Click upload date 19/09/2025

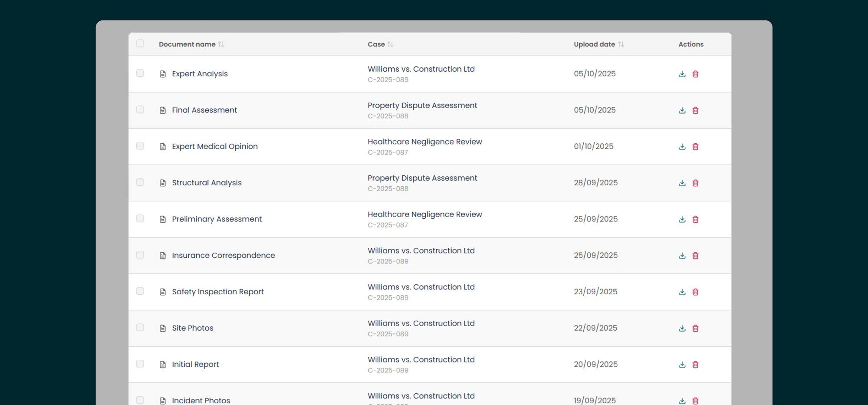595,401
